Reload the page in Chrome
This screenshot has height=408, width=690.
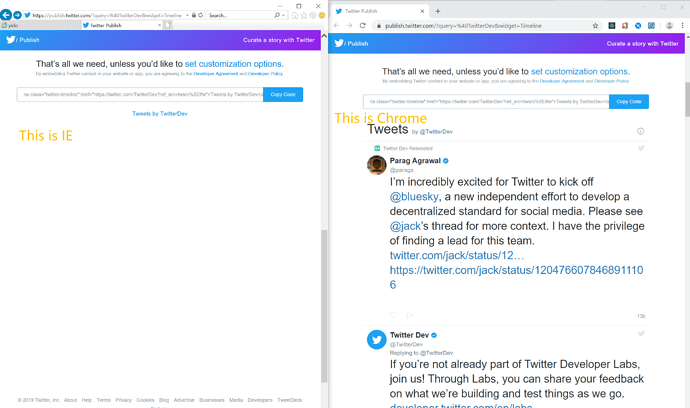click(x=362, y=25)
